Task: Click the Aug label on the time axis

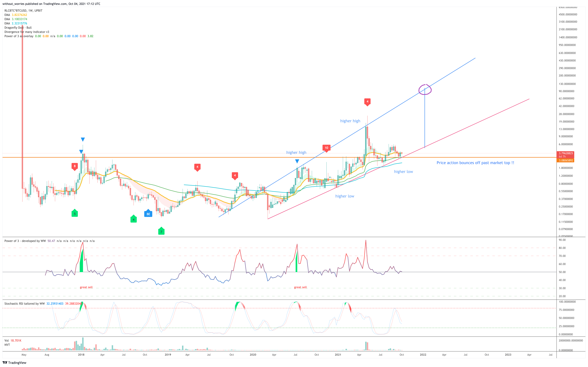Action: pos(47,355)
